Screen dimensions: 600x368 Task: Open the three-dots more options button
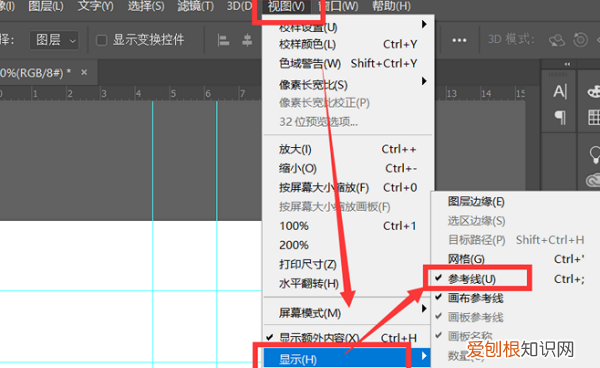(x=459, y=40)
